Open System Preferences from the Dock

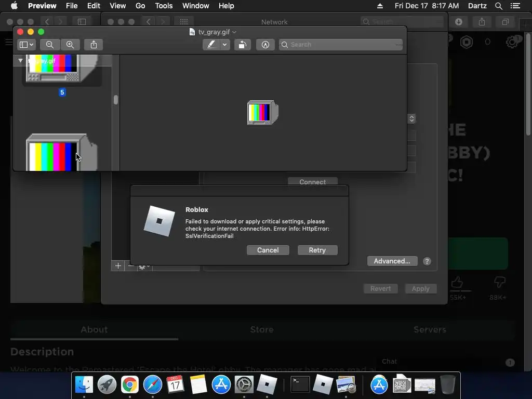(x=244, y=385)
